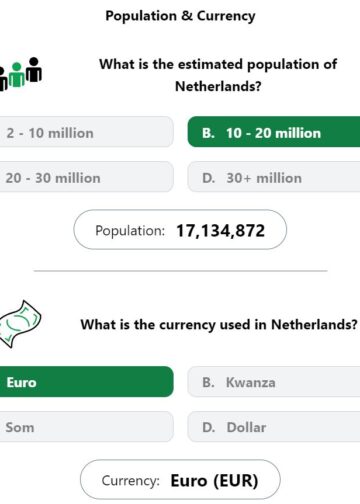Click the black person figure on right
Screen dimensions: 360x504
[34, 70]
